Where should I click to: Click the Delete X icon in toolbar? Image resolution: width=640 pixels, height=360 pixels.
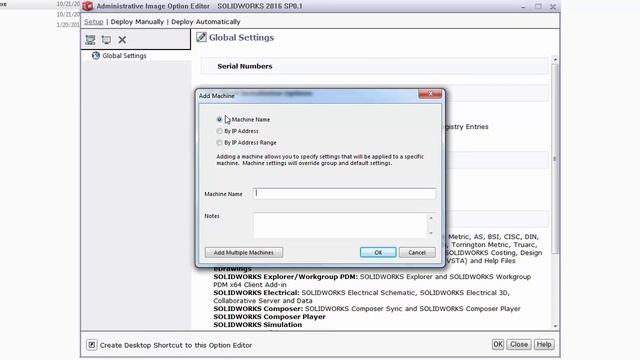122,40
